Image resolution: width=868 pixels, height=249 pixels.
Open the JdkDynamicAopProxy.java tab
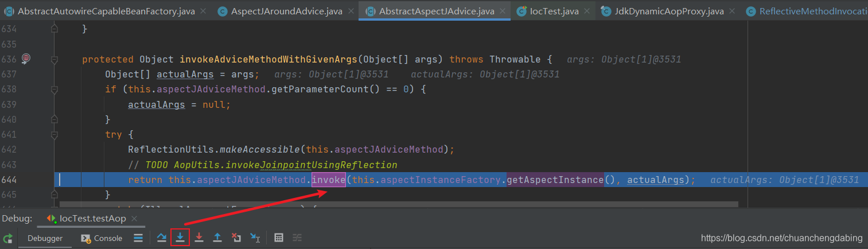click(x=668, y=11)
